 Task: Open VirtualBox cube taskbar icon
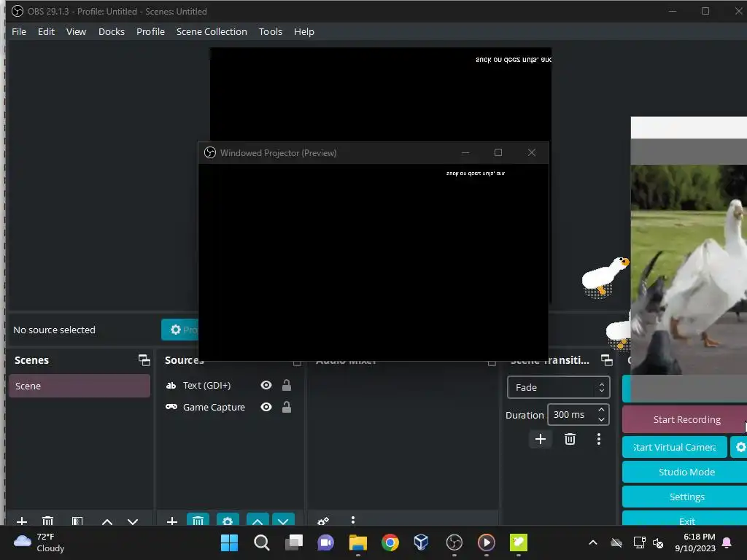421,542
